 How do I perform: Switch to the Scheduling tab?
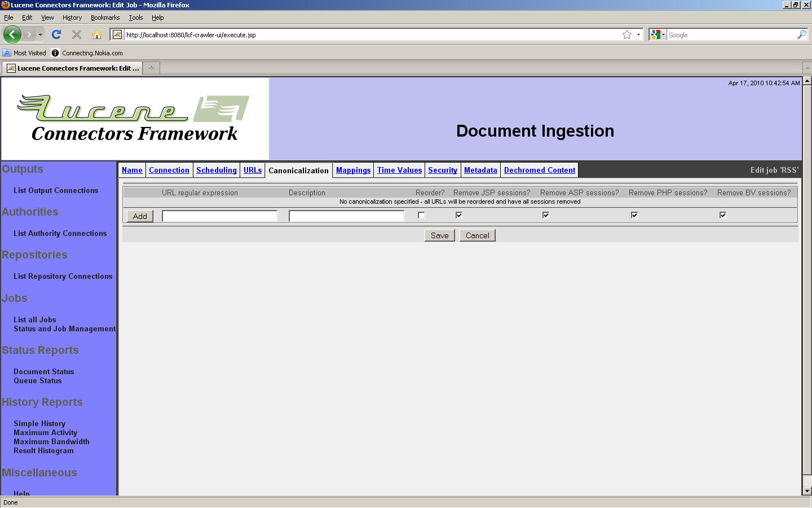click(x=216, y=170)
